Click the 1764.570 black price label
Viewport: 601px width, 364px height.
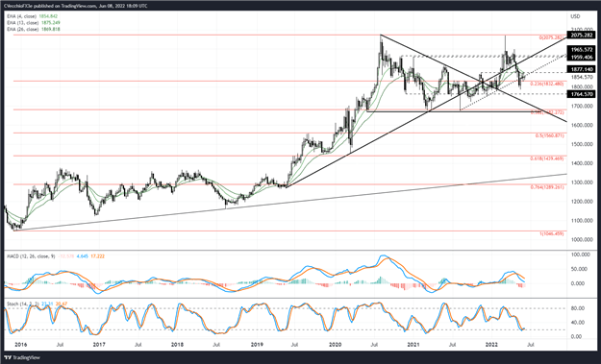pos(582,94)
